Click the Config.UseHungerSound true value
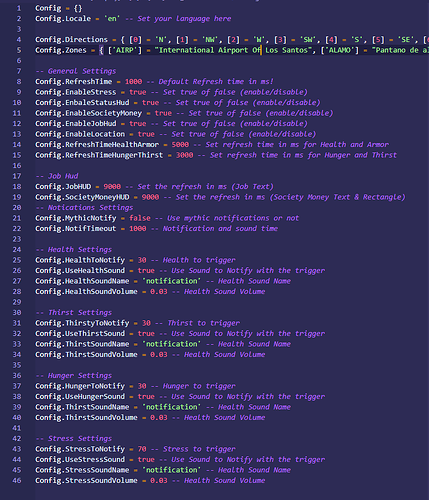Viewport: 429px width, 500px height. point(146,397)
